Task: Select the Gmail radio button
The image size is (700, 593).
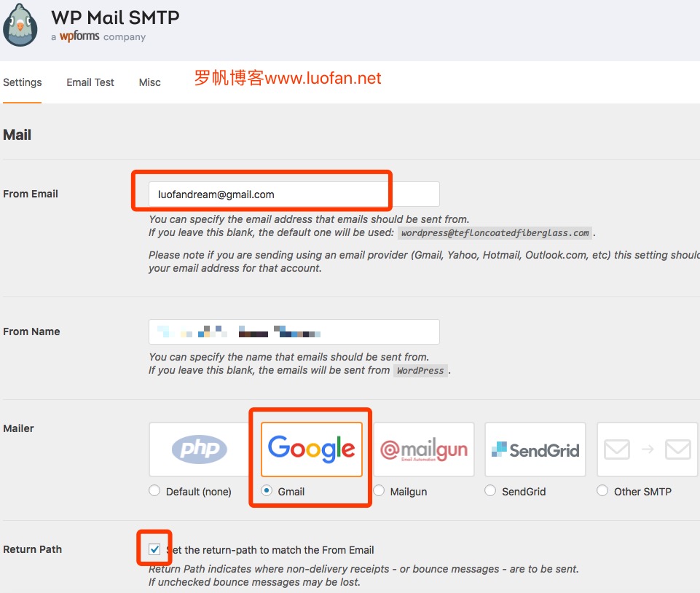Action: click(267, 491)
